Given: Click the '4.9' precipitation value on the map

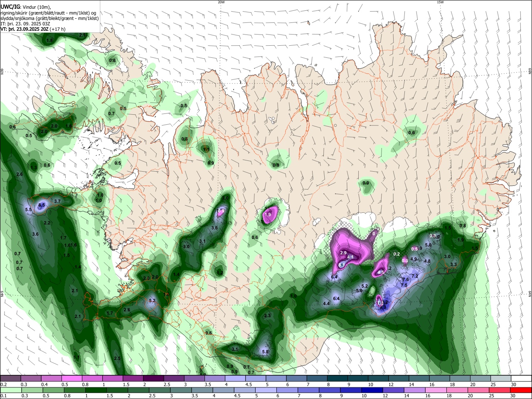Looking at the screenshot, I should tap(414, 259).
